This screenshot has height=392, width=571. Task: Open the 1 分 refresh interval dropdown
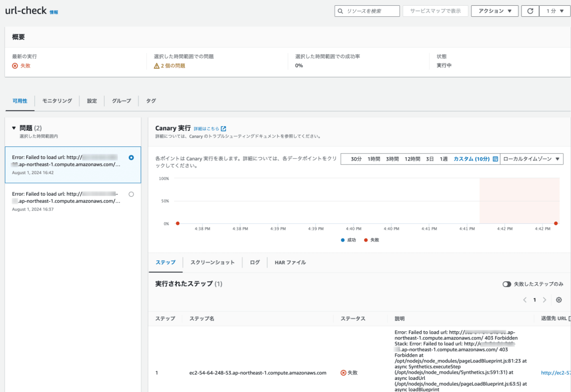[x=554, y=11]
